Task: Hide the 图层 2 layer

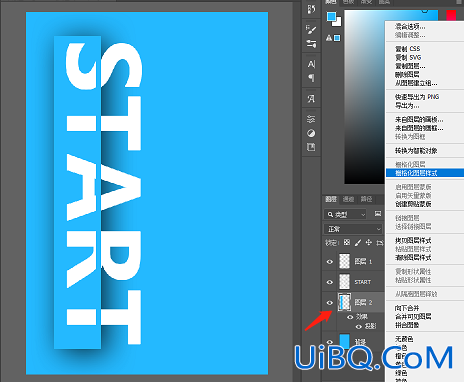Action: (330, 303)
